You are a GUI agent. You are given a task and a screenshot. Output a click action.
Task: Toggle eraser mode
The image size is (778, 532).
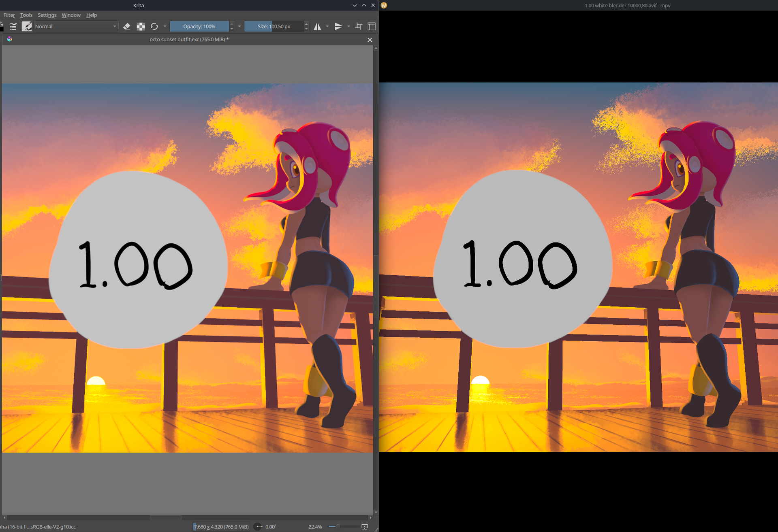(x=127, y=26)
